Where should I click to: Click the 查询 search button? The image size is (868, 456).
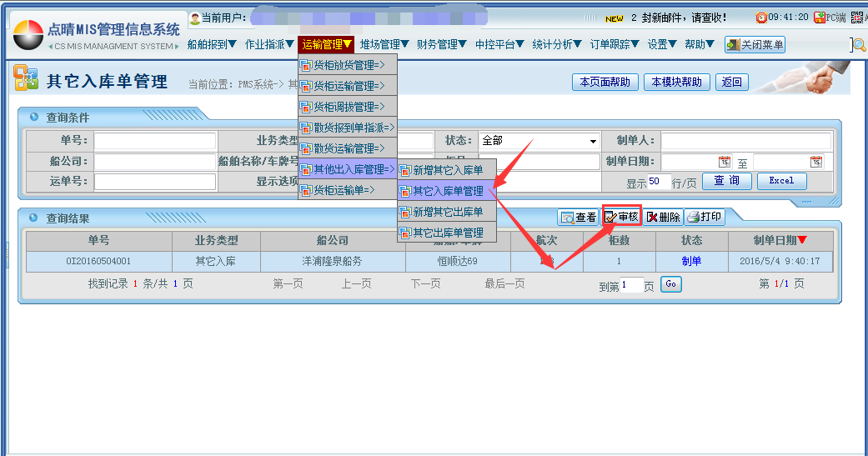727,181
